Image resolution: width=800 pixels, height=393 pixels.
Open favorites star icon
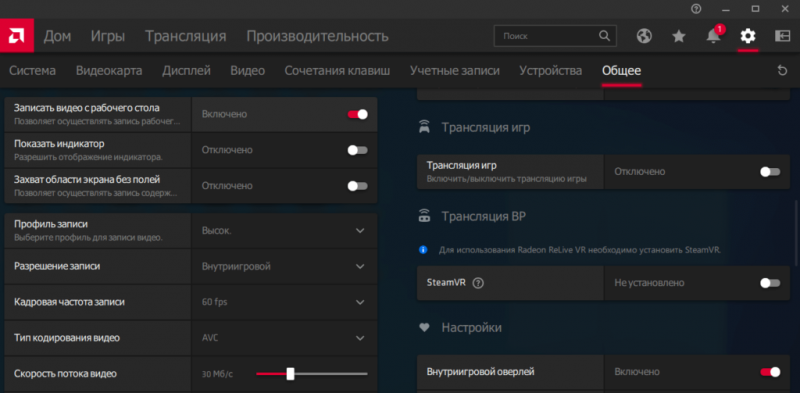point(679,36)
